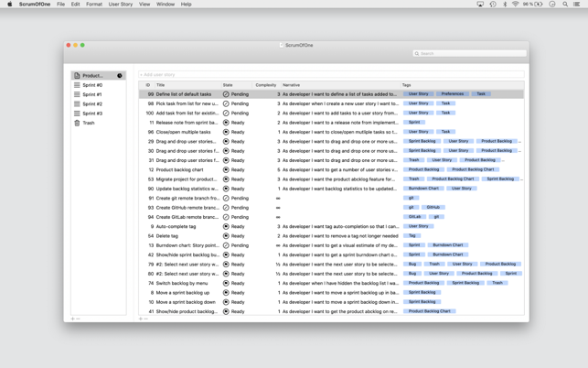Open the Edit menu

75,5
